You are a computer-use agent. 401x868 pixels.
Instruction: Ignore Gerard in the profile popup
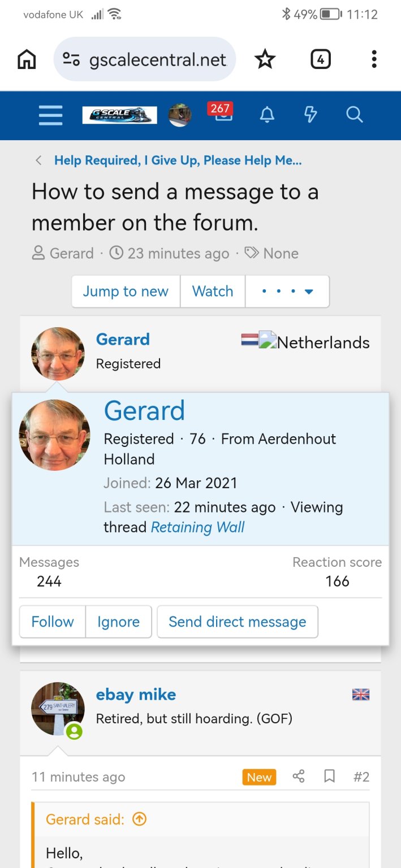[118, 622]
